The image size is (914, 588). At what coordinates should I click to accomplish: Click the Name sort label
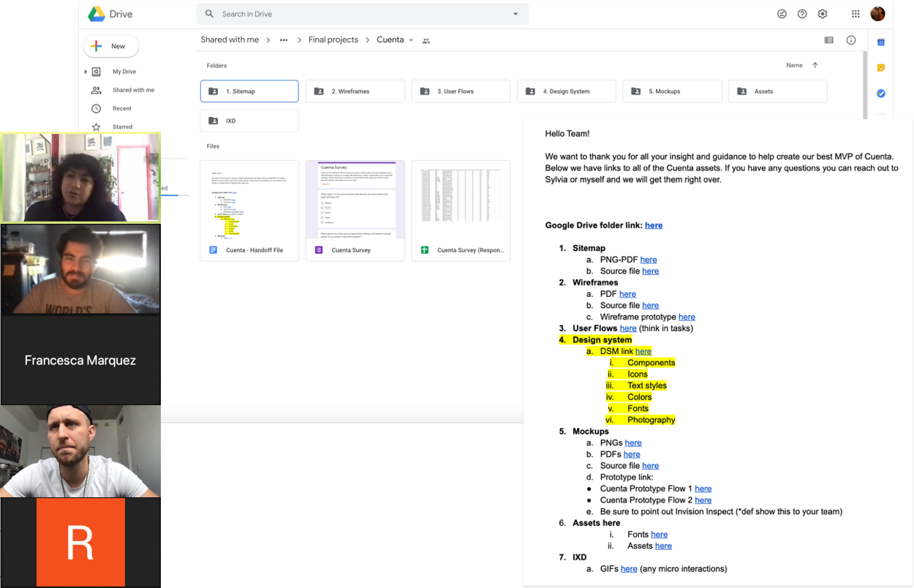click(x=794, y=65)
